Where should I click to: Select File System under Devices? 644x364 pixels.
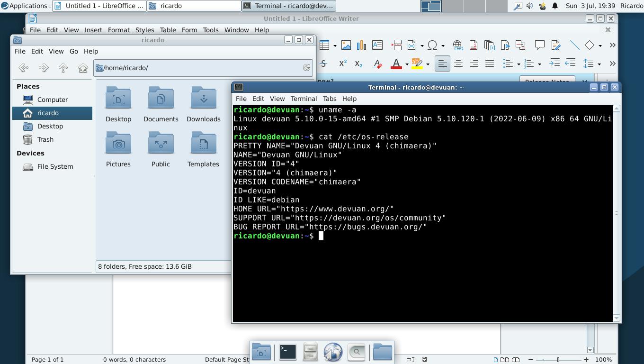[52, 166]
